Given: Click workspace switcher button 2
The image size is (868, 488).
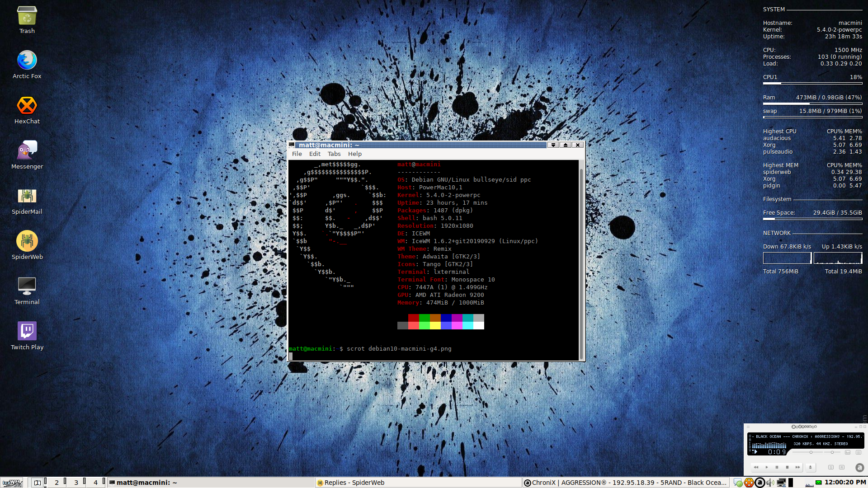Looking at the screenshot, I should point(58,482).
